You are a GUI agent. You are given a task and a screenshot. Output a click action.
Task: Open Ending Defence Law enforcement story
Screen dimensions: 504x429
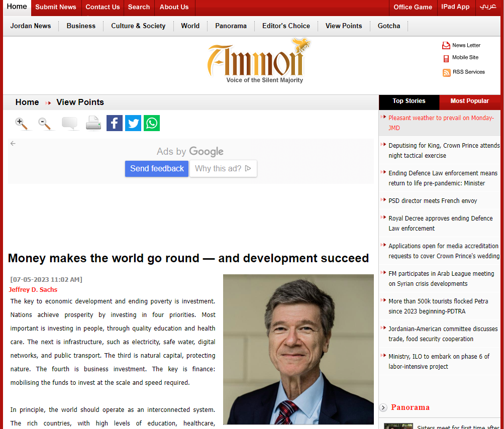[443, 178]
